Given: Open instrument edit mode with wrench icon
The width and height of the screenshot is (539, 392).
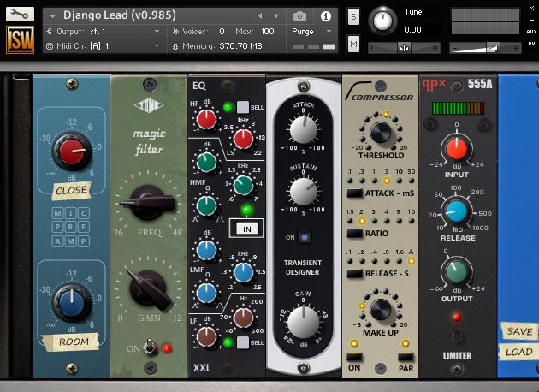Looking at the screenshot, I should [x=20, y=14].
